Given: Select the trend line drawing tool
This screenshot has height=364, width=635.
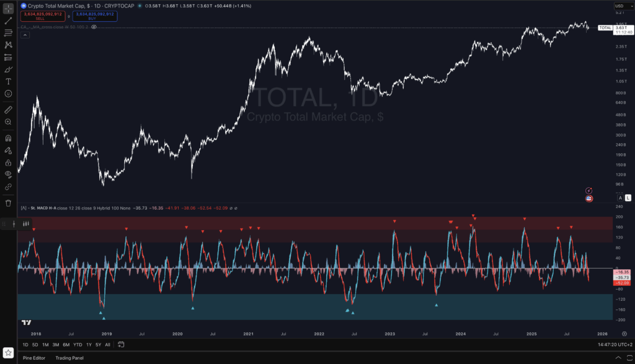Looking at the screenshot, I should click(8, 20).
